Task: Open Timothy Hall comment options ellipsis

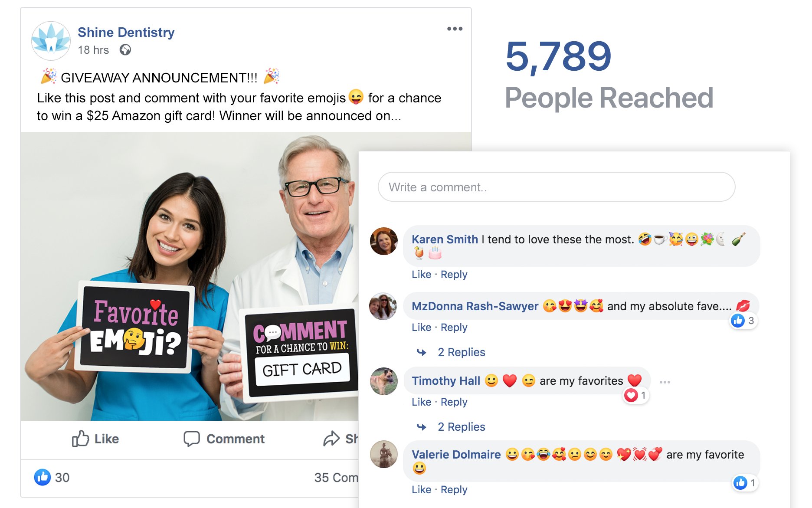Action: coord(665,382)
